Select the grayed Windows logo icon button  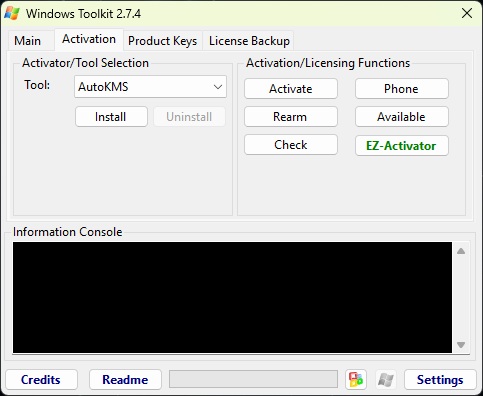386,379
